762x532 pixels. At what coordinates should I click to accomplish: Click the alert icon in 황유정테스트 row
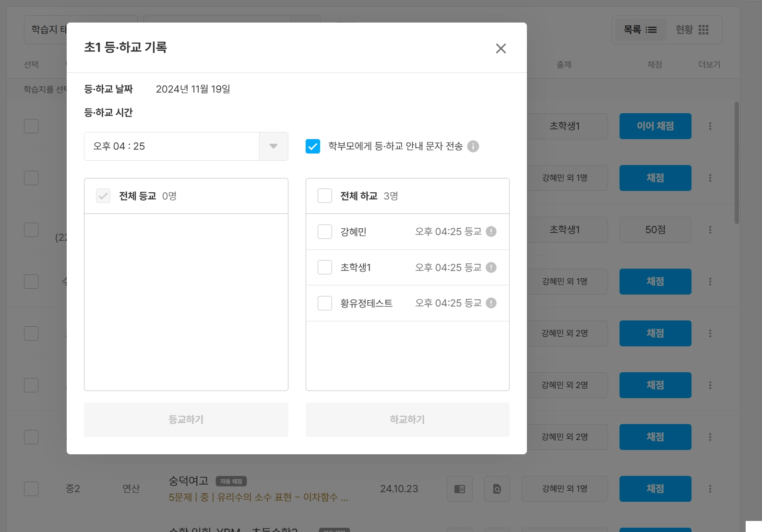[491, 303]
